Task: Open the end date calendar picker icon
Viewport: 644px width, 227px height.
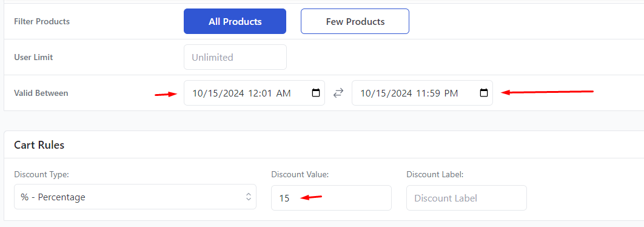Action: [484, 93]
